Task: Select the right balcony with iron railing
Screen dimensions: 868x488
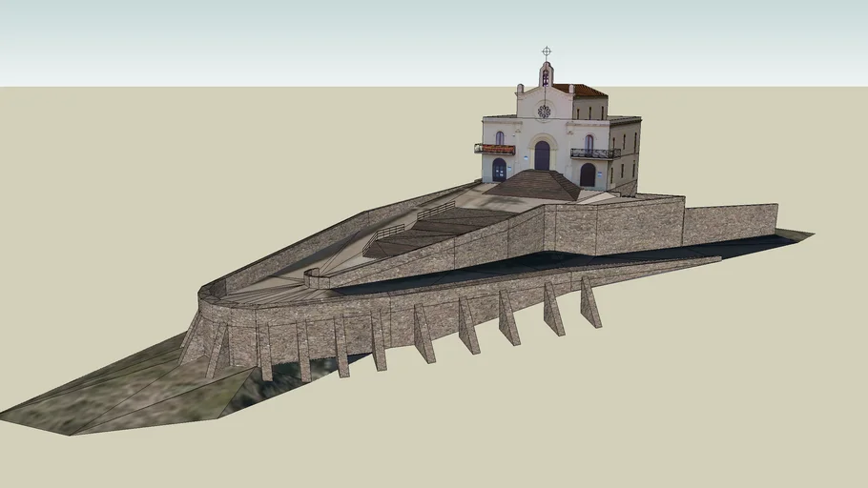Action: point(594,153)
